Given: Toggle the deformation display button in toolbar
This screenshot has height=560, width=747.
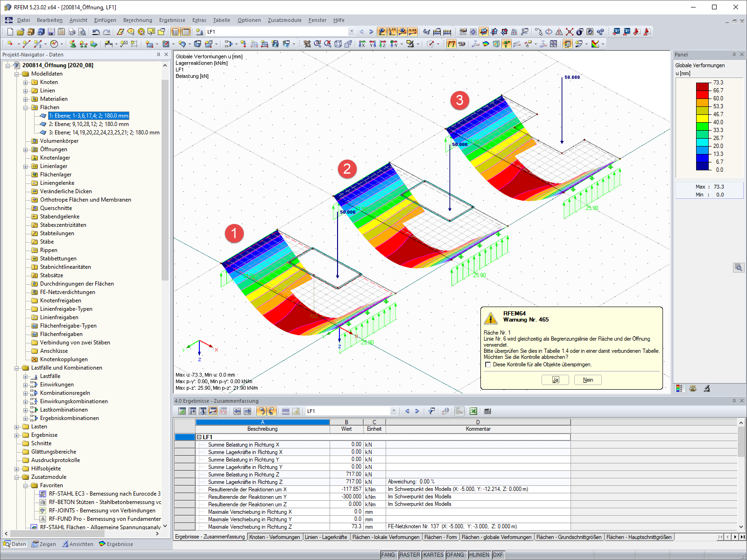Looking at the screenshot, I should [451, 44].
